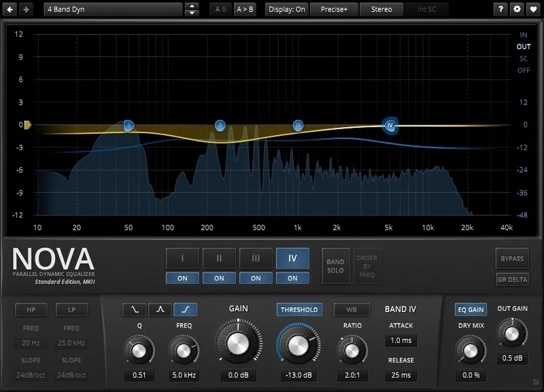Click the forward preset navigation arrow
Screen dimensions: 544x392
(26, 9)
